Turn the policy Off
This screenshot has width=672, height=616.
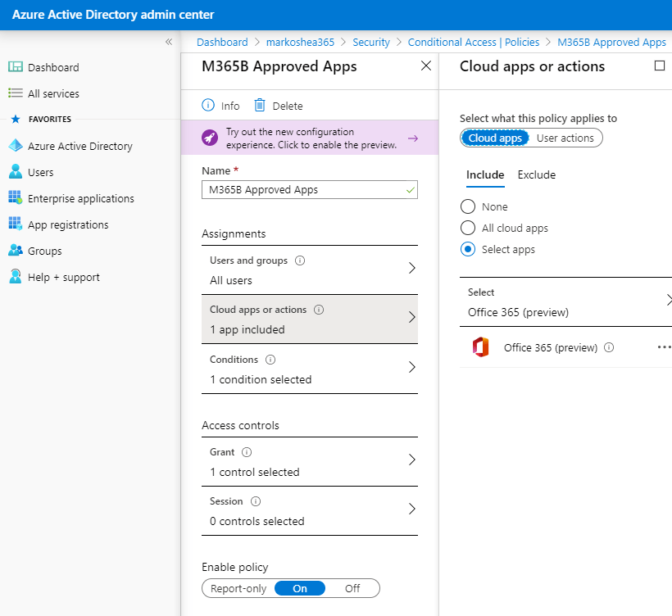point(352,588)
